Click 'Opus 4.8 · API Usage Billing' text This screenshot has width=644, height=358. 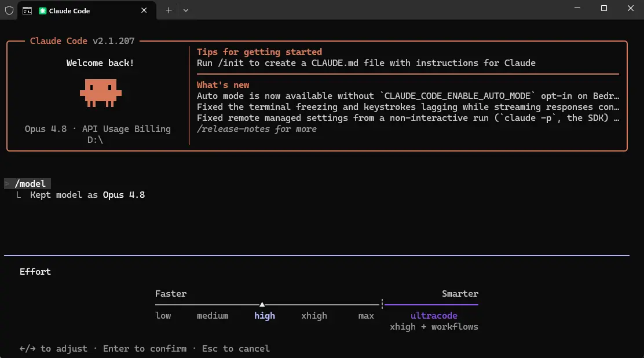click(x=98, y=129)
